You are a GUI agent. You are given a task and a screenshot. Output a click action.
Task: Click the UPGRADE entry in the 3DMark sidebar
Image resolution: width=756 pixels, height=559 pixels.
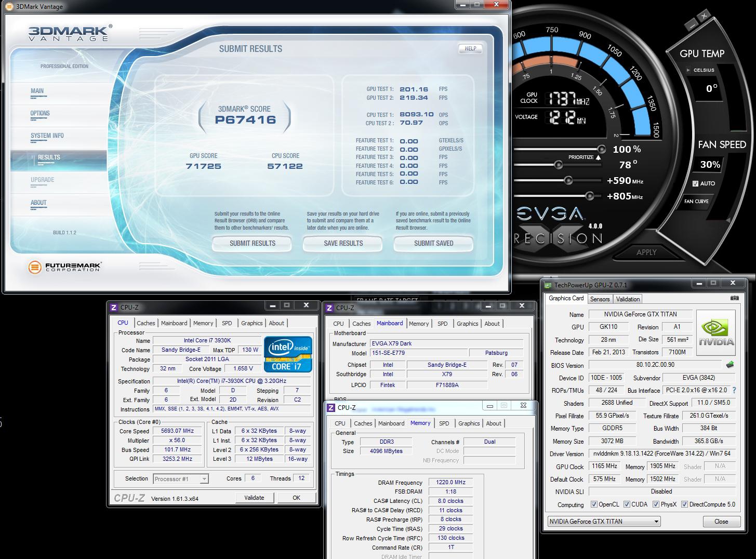pos(43,180)
